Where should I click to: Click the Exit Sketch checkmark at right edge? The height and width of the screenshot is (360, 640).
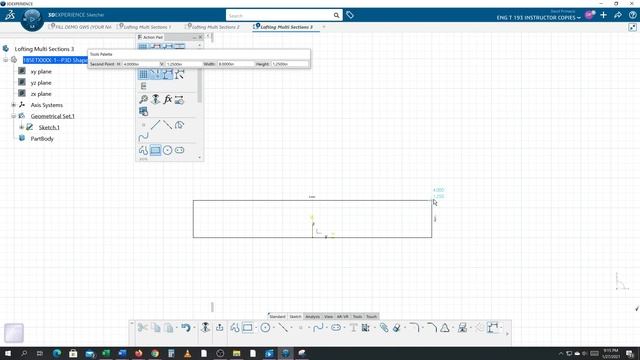(637, 309)
